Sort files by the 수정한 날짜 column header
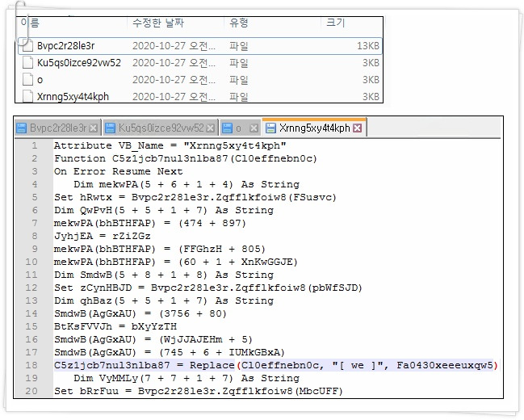The image size is (524, 420). tap(158, 23)
